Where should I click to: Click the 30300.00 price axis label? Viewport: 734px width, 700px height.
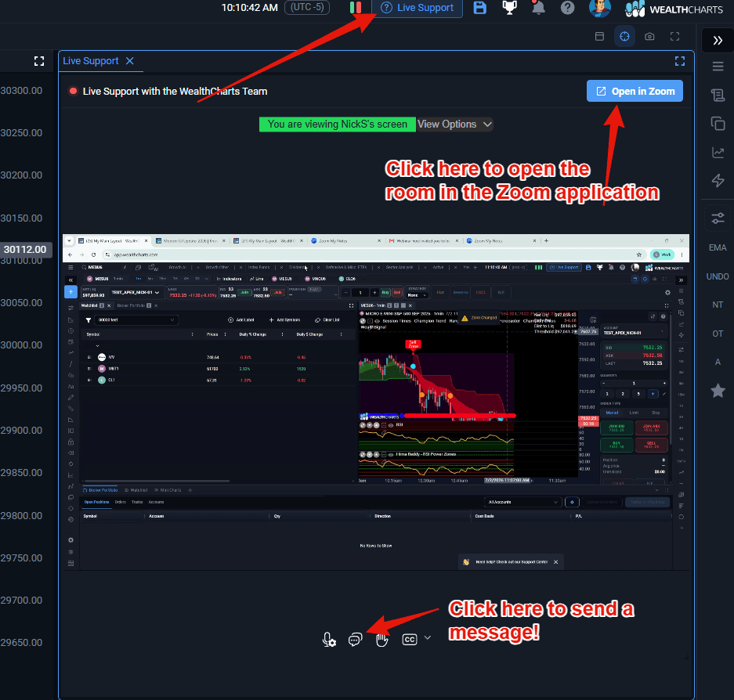click(x=21, y=91)
